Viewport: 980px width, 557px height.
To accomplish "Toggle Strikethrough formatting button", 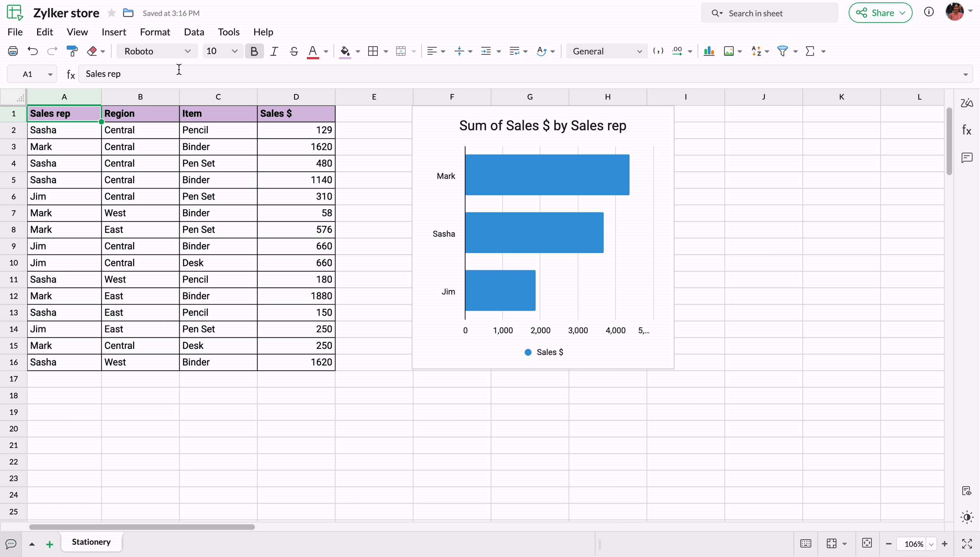I will coord(294,51).
